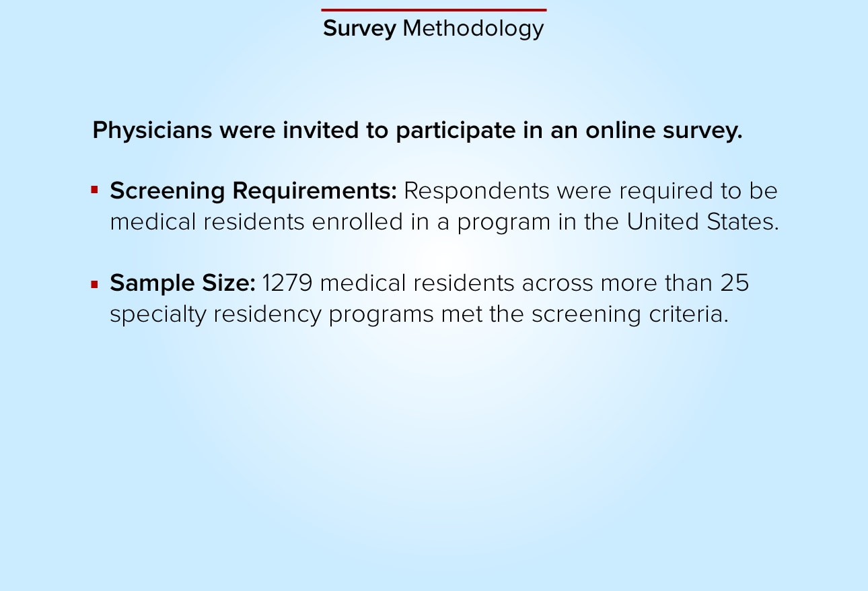This screenshot has height=591, width=868.
Task: Click the phrase "required to be"
Action: pos(698,191)
